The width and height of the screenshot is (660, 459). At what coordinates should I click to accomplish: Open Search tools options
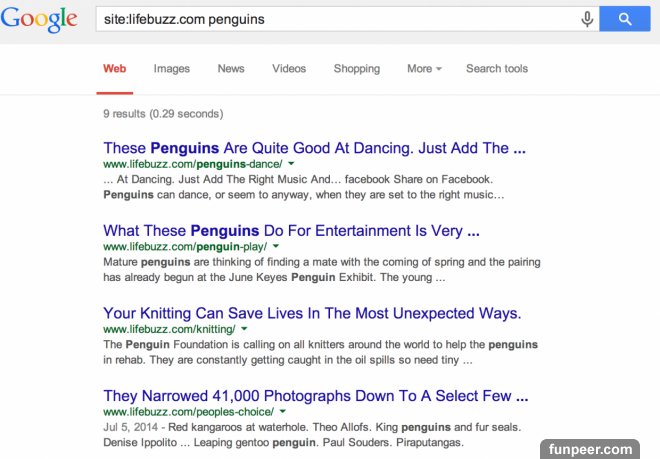click(497, 69)
